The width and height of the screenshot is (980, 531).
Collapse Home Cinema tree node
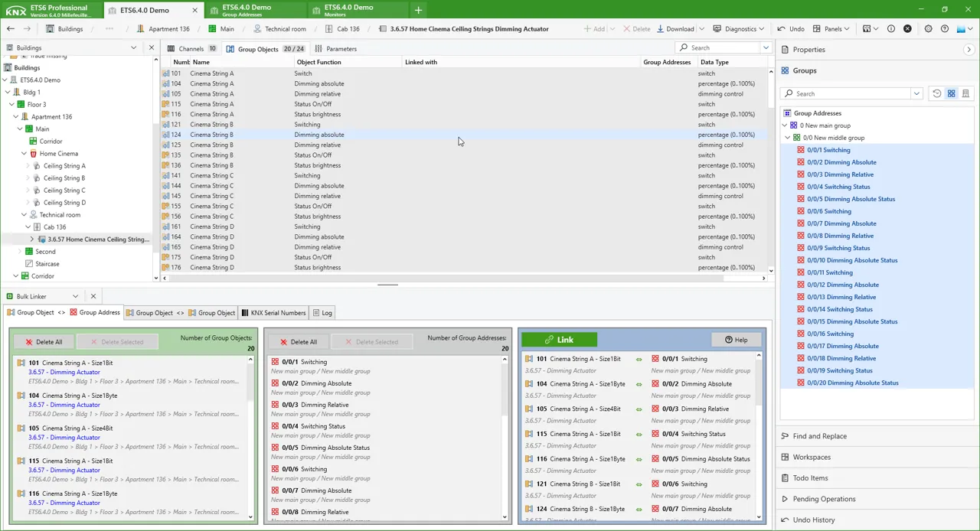(x=24, y=154)
